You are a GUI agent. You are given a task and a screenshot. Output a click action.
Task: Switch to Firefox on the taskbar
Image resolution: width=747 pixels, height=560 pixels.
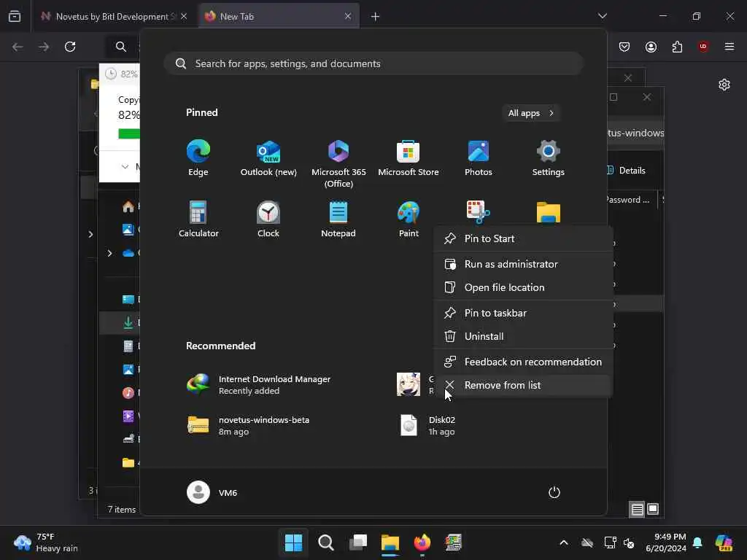pos(422,542)
